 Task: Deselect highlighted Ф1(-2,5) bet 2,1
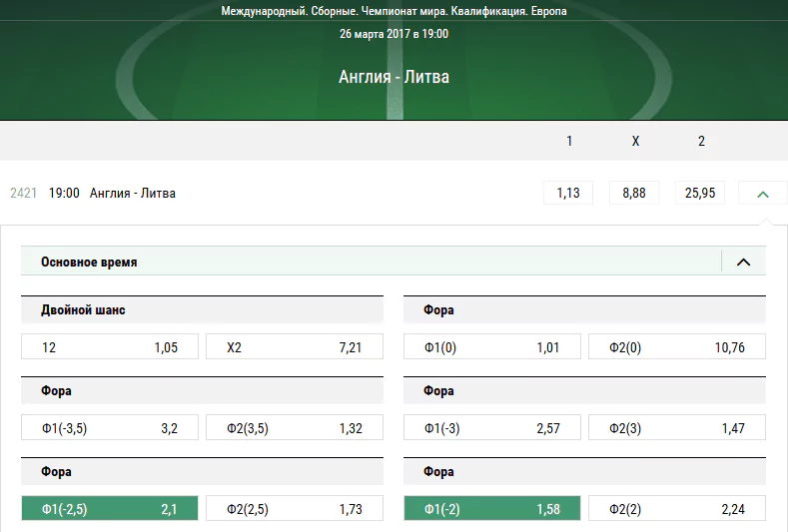[110, 508]
